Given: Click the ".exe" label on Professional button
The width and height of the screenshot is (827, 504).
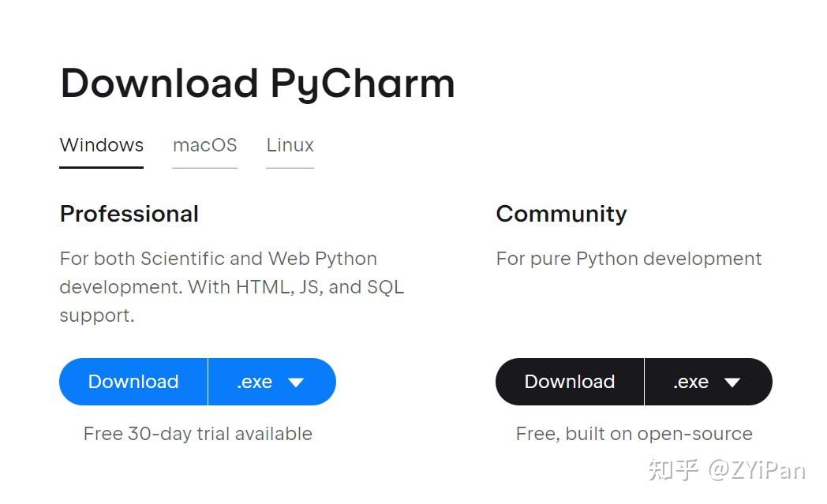Looking at the screenshot, I should click(x=254, y=382).
